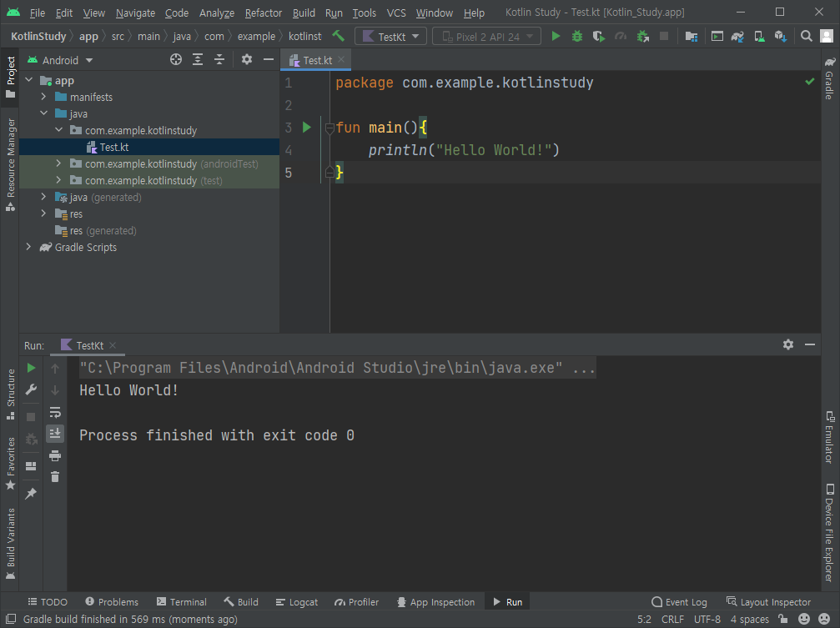This screenshot has width=840, height=628.
Task: Expand Gradle Scripts node
Action: 29,247
